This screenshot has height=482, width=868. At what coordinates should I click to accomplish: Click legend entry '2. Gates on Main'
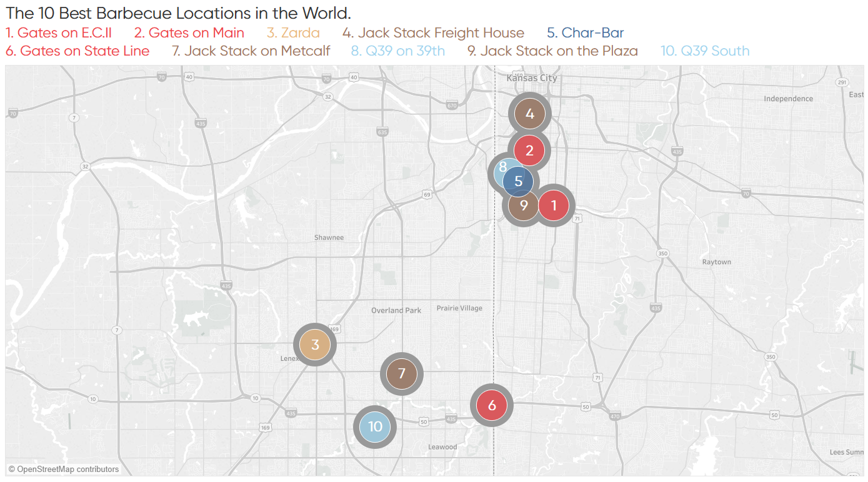(x=189, y=33)
